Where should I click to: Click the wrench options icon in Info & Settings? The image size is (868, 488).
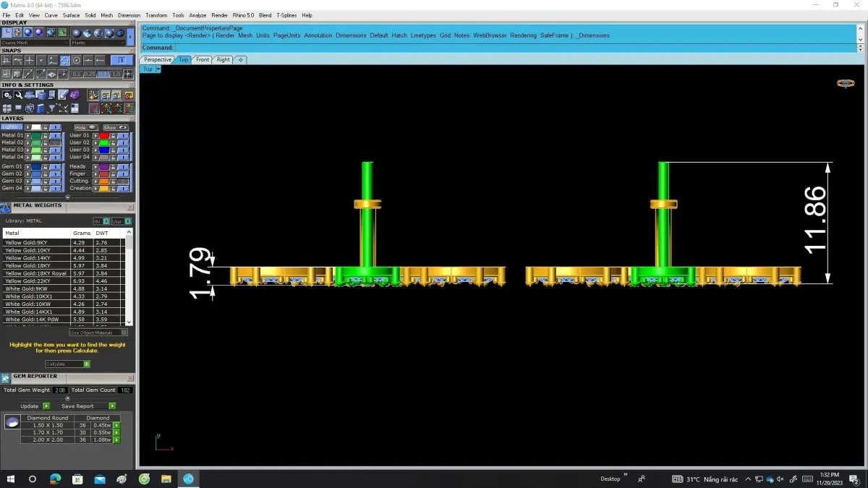point(19,94)
